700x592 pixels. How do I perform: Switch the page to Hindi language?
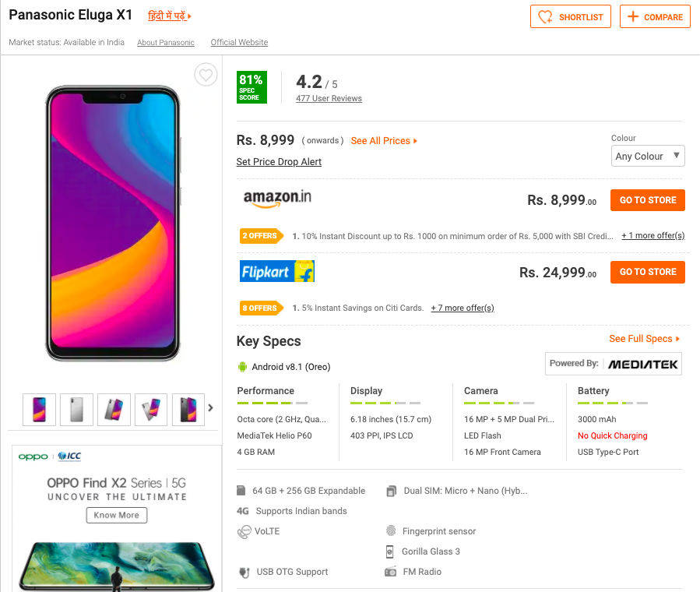coord(169,16)
